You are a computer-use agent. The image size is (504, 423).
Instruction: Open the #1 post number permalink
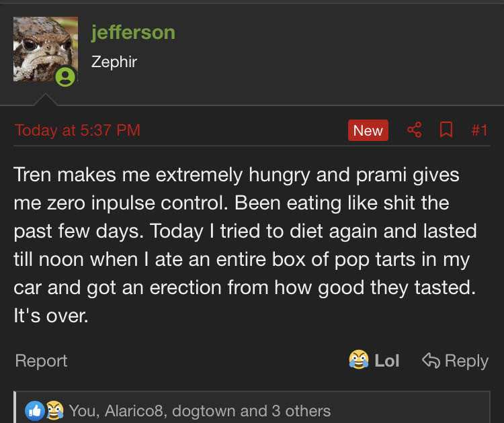[479, 130]
